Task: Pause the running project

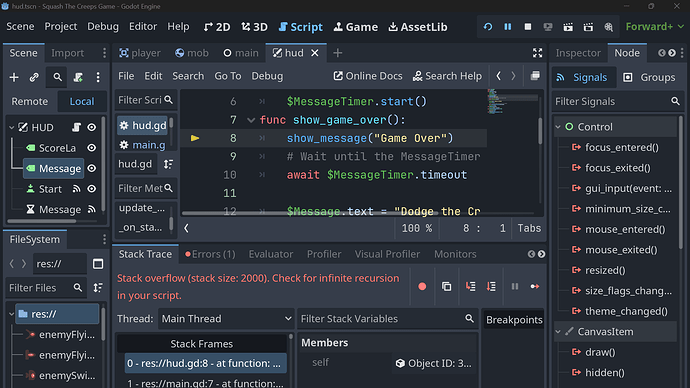Action: tap(507, 27)
